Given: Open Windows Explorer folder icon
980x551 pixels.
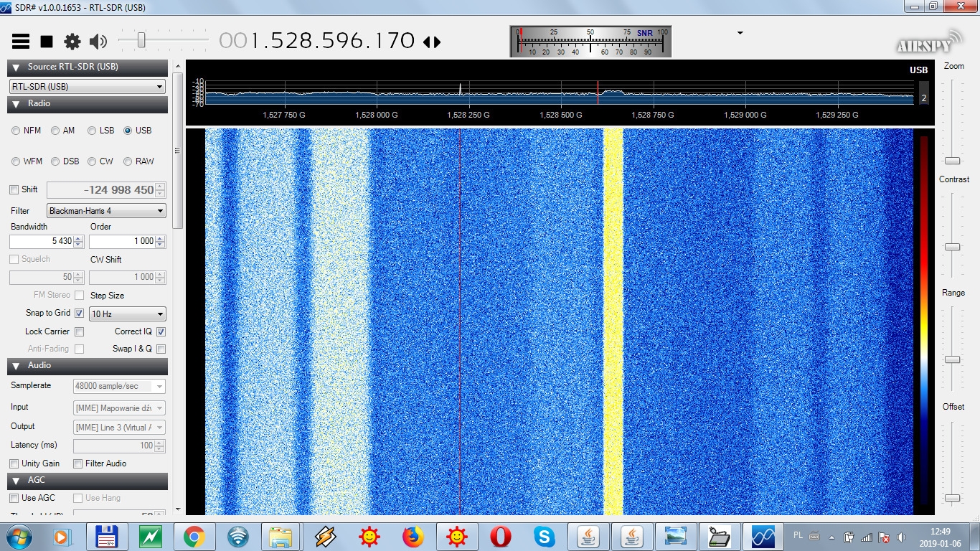Looking at the screenshot, I should 282,536.
